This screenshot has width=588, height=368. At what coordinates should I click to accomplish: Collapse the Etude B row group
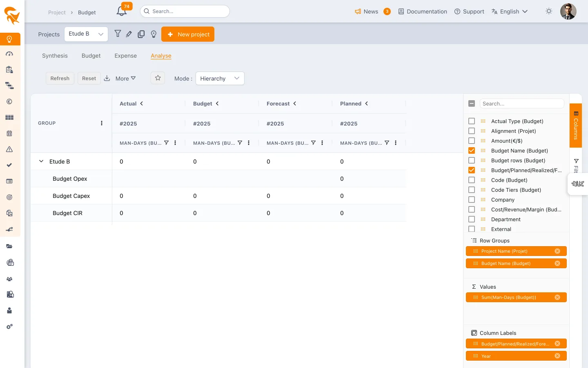click(41, 162)
